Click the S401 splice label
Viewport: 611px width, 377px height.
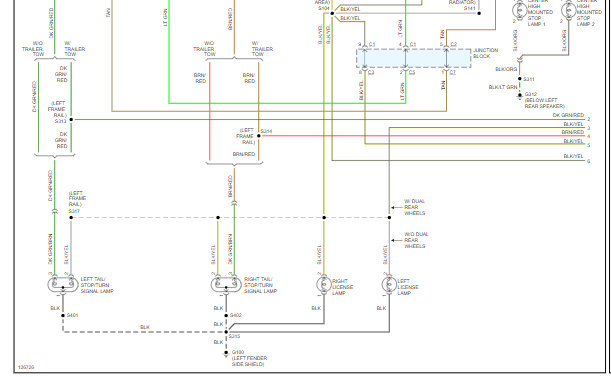[72, 315]
